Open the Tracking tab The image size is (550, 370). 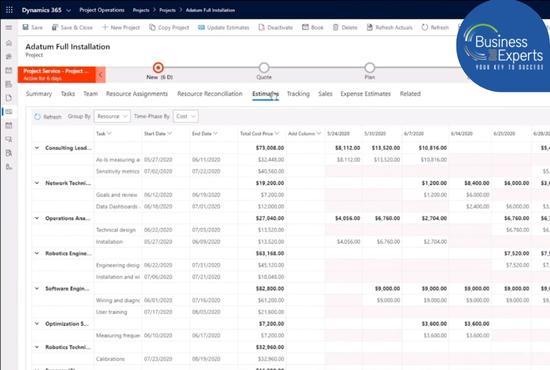pos(298,94)
